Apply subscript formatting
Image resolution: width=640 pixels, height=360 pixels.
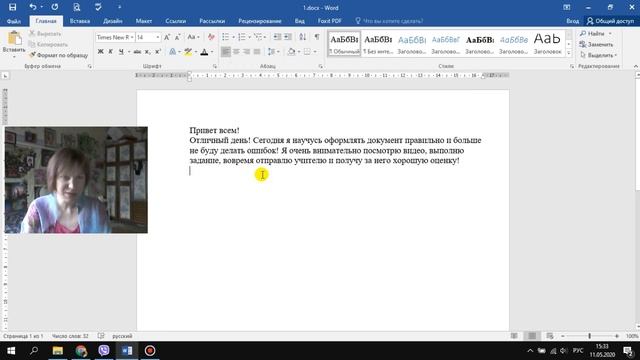click(x=147, y=52)
